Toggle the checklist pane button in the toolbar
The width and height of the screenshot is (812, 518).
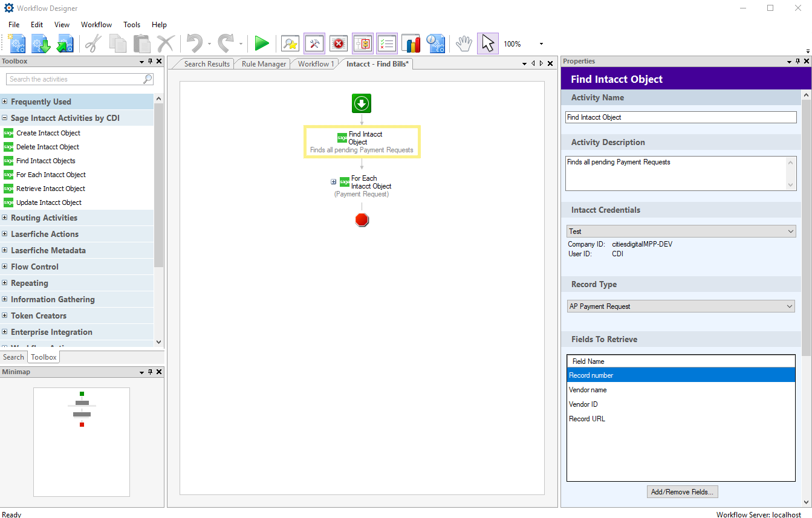(x=387, y=44)
